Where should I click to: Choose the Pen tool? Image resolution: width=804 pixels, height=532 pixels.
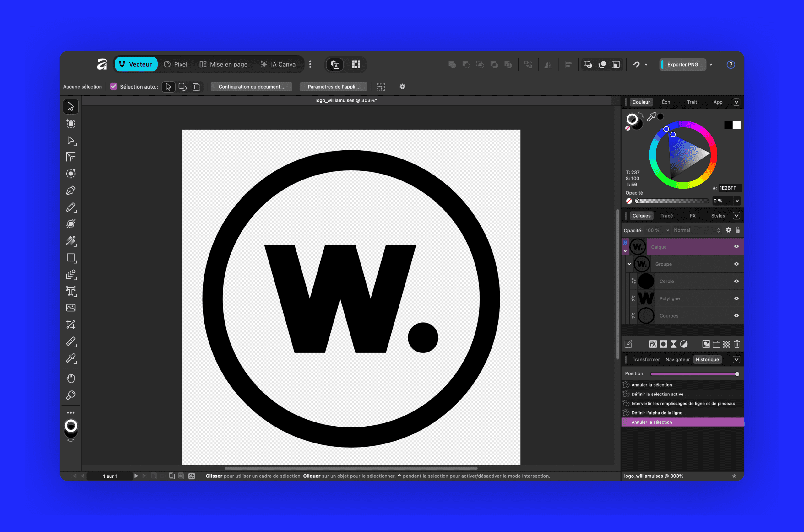(x=71, y=191)
